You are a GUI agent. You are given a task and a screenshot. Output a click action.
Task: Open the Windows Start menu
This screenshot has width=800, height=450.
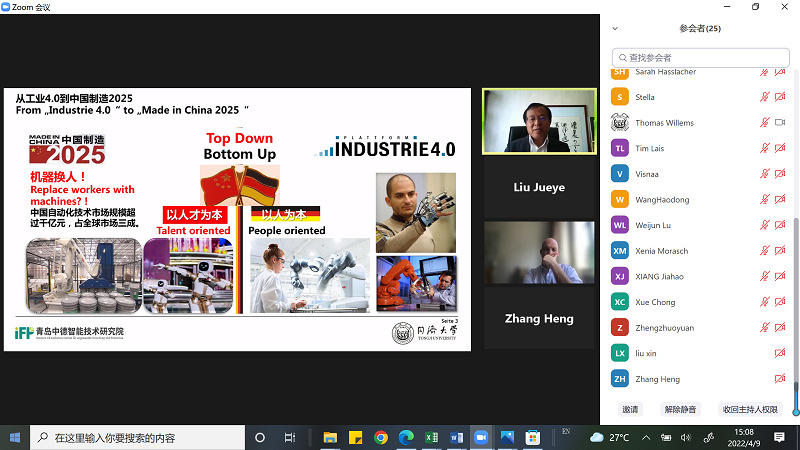pos(15,438)
